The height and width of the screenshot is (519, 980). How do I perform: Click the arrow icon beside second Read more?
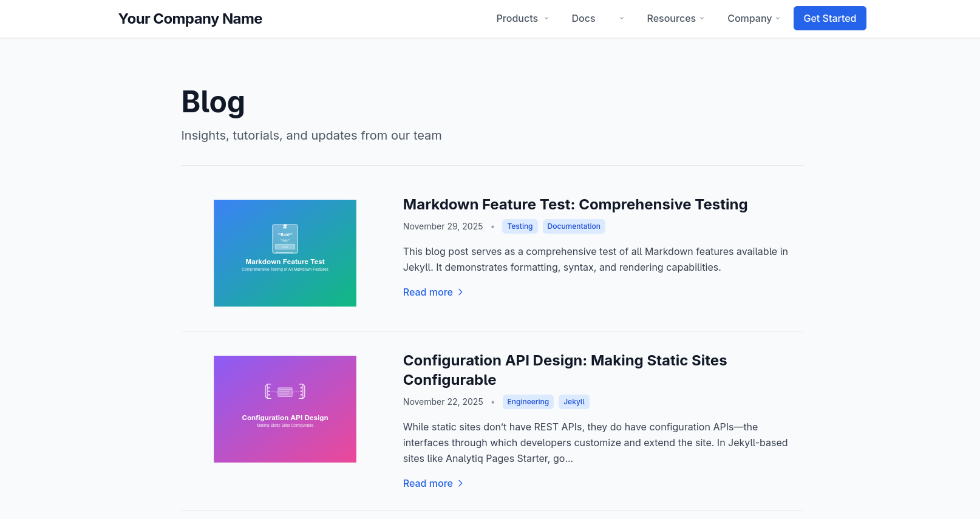point(460,483)
